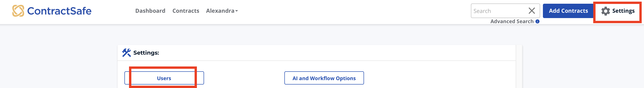This screenshot has width=644, height=88.
Task: Click the Advanced Search link
Action: coord(512,22)
